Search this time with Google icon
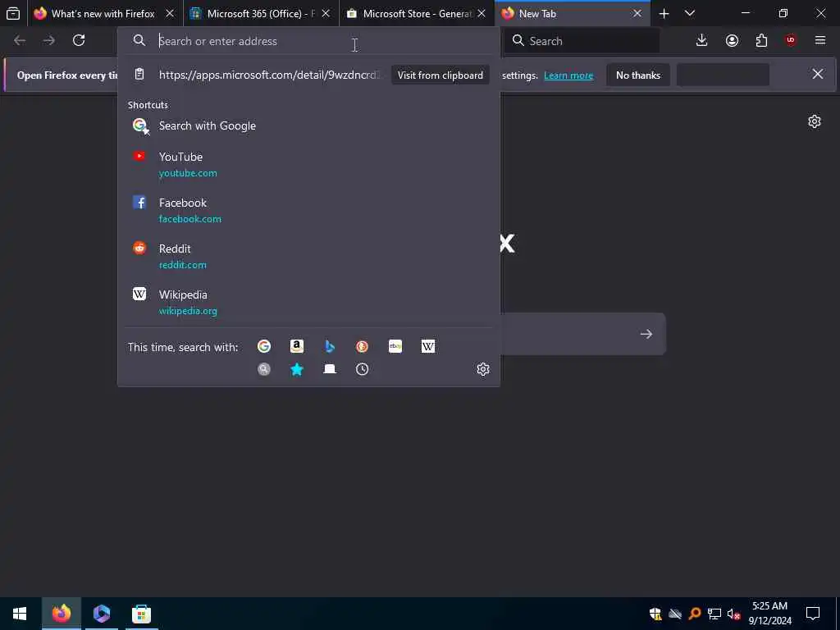 264,347
